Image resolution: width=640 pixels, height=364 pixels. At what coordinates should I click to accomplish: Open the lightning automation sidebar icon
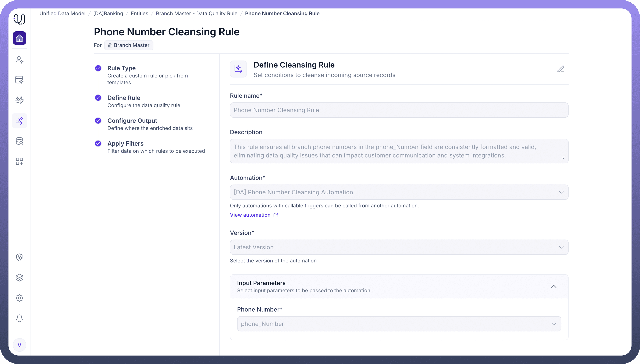click(x=19, y=100)
